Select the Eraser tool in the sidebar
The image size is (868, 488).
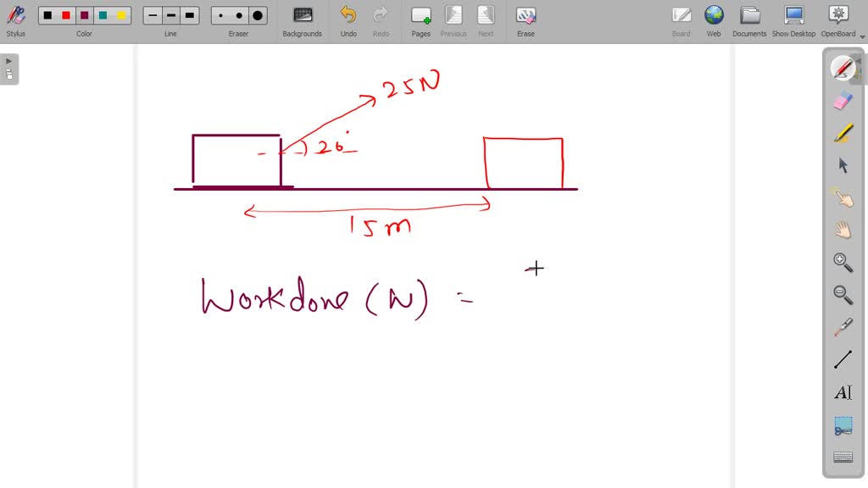click(843, 99)
